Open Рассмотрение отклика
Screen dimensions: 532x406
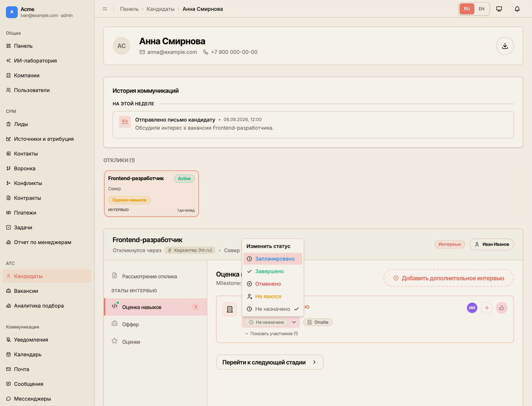click(x=156, y=276)
